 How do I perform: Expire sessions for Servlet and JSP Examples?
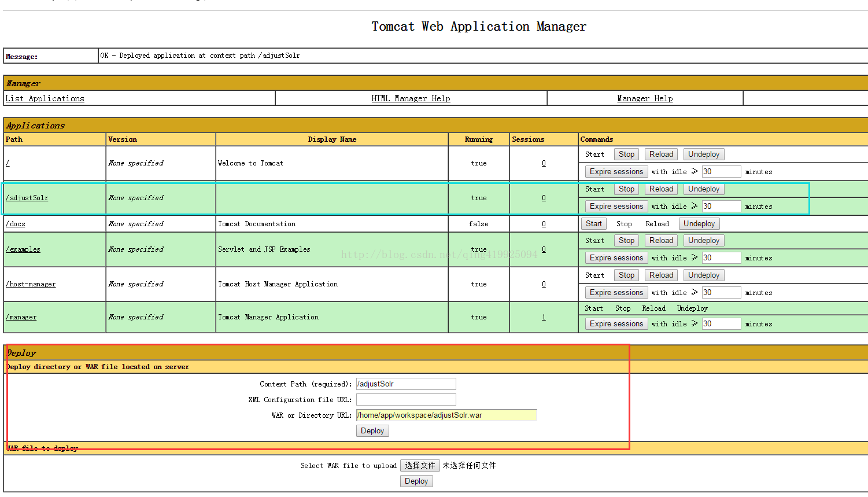(616, 258)
